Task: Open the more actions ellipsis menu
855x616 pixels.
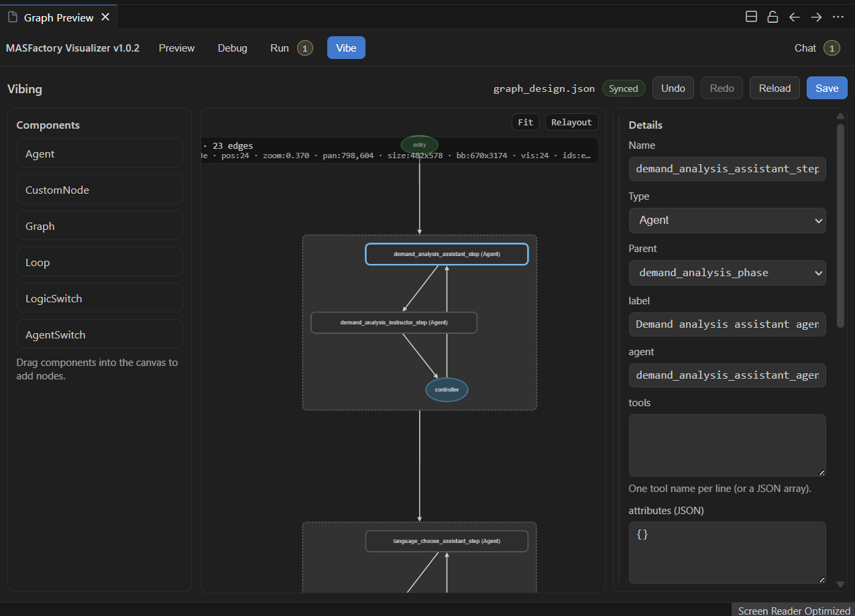Action: 838,17
